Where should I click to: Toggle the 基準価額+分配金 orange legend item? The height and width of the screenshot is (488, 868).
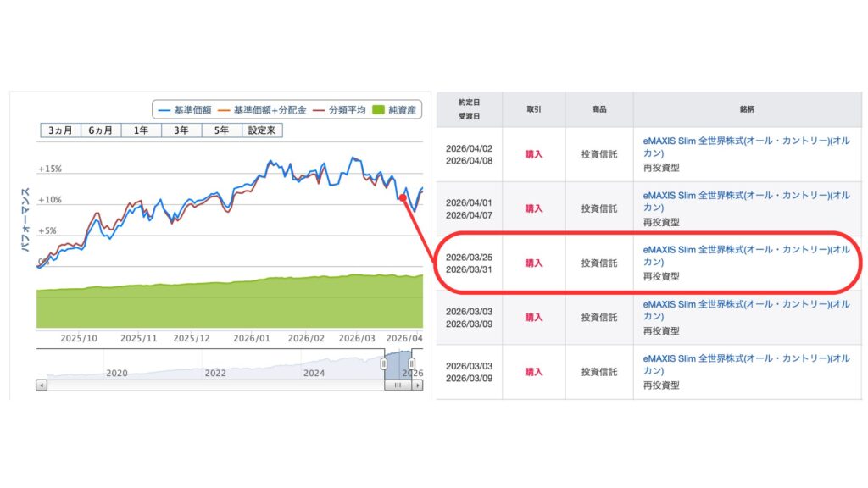pos(225,110)
